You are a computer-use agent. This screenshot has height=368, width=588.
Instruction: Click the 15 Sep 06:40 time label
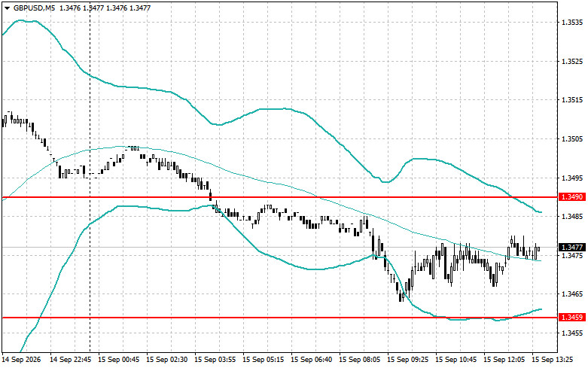click(x=311, y=360)
